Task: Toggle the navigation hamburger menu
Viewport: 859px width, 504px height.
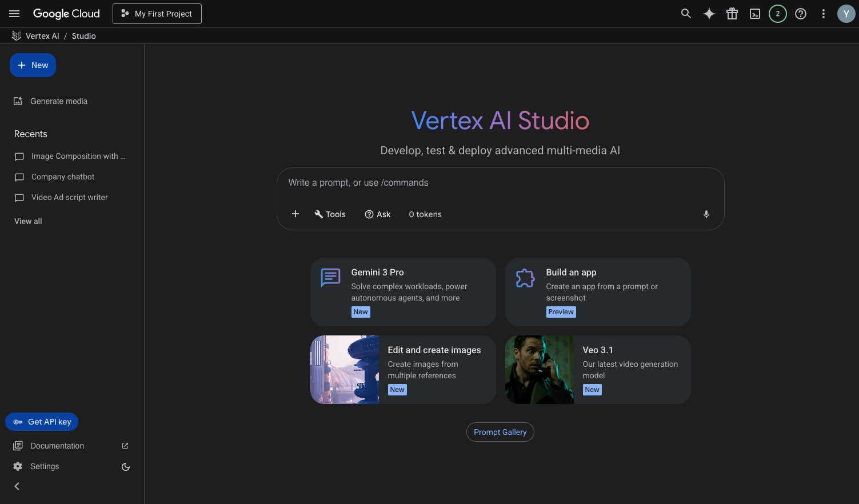Action: [x=14, y=13]
